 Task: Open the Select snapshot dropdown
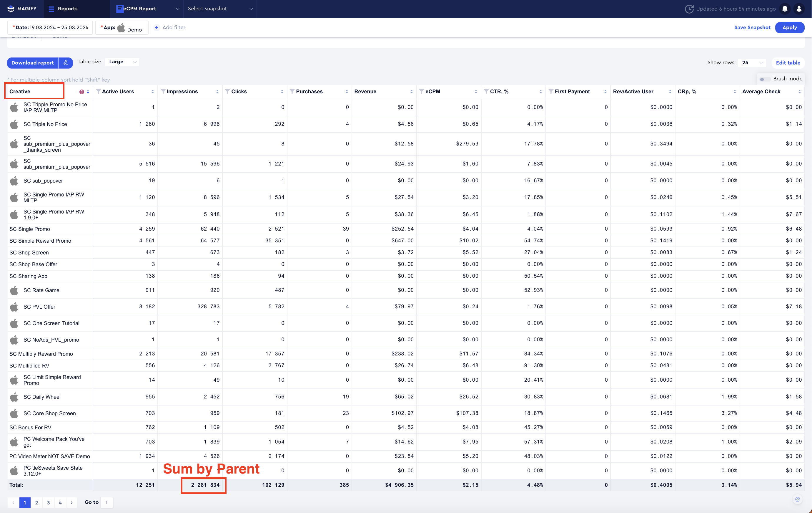click(x=220, y=9)
